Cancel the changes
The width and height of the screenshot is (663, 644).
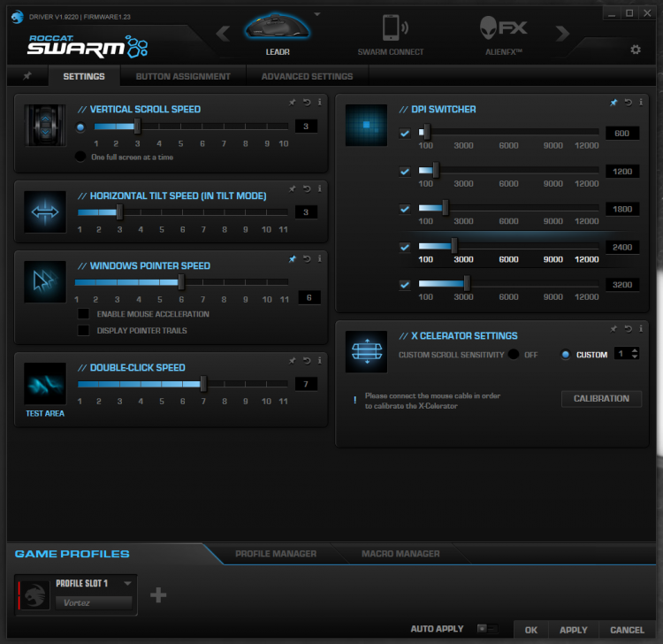point(627,630)
